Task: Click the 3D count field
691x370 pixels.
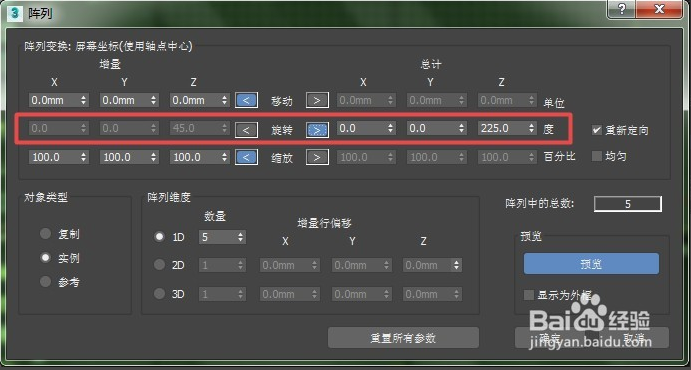Action: pos(223,294)
